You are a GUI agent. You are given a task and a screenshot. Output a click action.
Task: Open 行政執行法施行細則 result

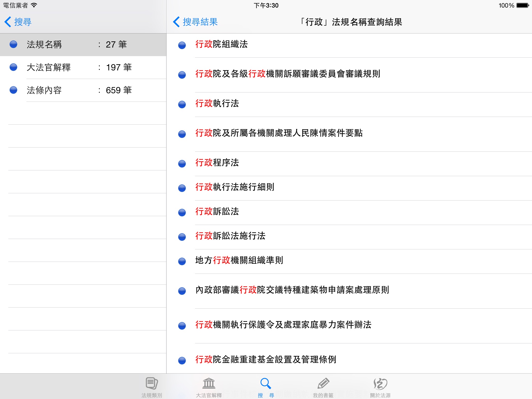coord(349,188)
